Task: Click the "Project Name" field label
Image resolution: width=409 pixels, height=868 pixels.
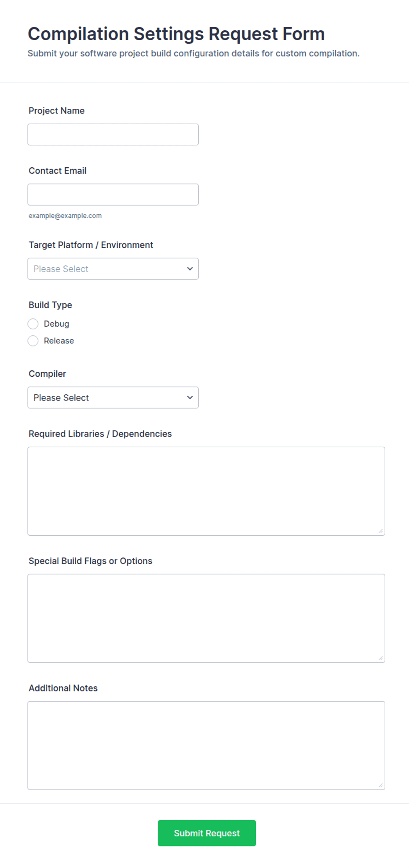Action: click(x=57, y=111)
